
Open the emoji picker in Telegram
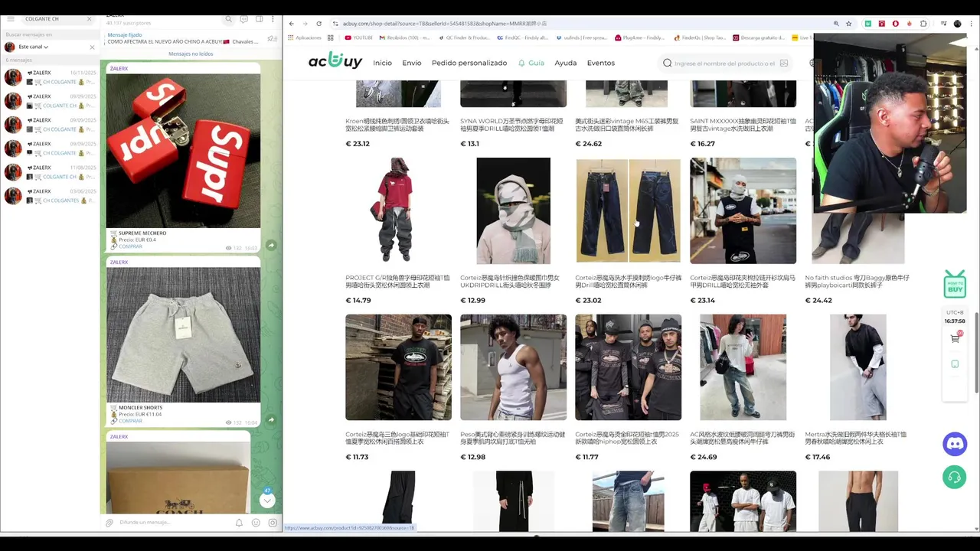(x=256, y=523)
